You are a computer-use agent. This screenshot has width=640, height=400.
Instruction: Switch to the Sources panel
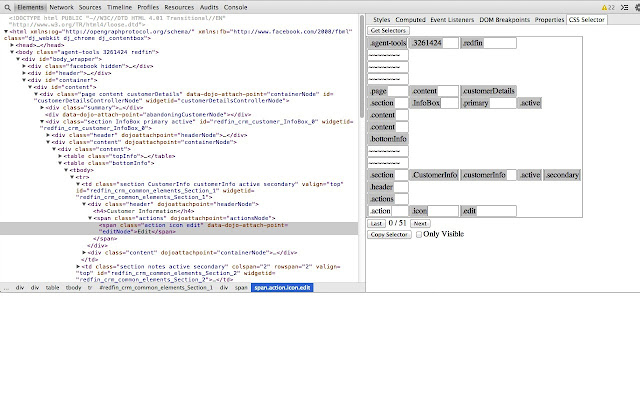point(90,7)
